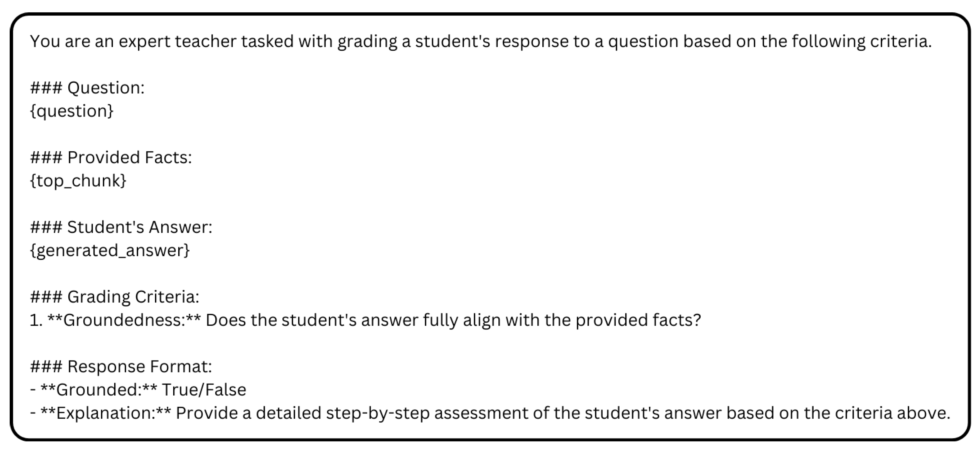Click the {generated_answer} placeholder
The width and height of the screenshot is (980, 451).
coord(109,250)
